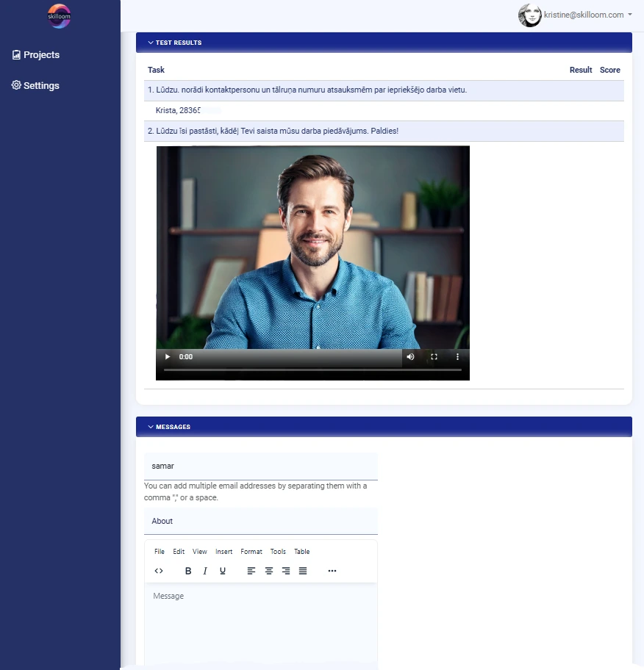The width and height of the screenshot is (644, 670).
Task: Justify the message text
Action: click(x=303, y=571)
